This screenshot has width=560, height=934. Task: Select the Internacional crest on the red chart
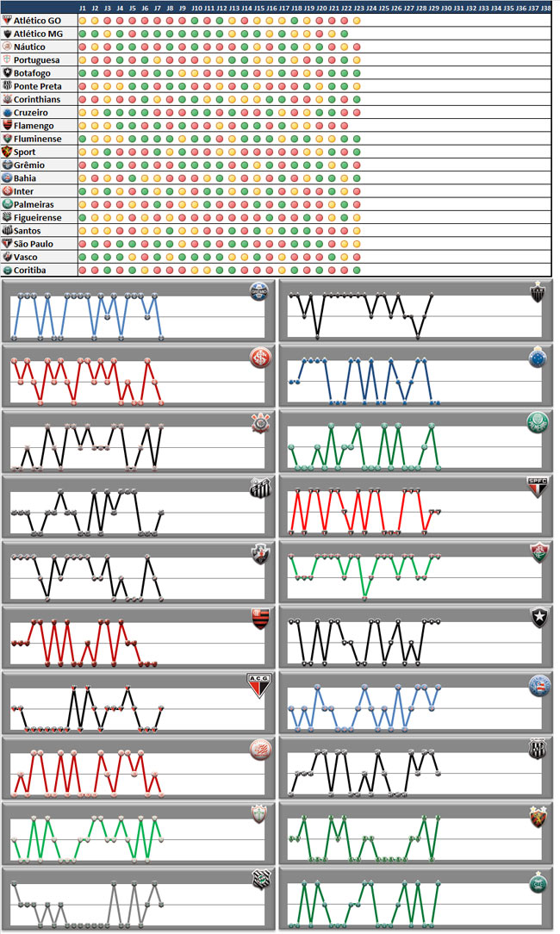259,357
